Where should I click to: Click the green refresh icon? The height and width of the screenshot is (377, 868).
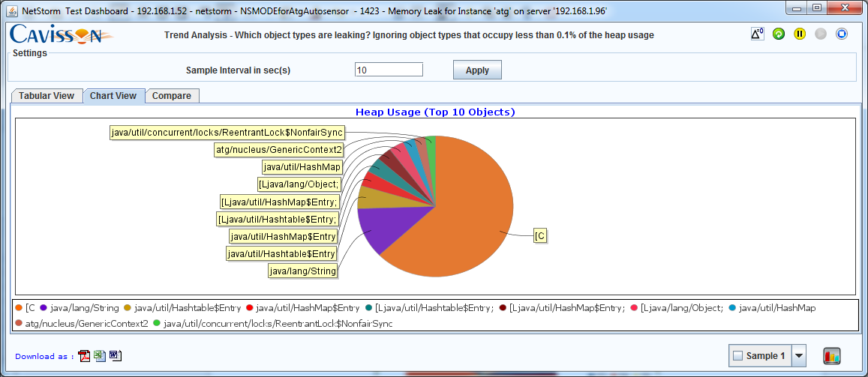pyautogui.click(x=779, y=34)
